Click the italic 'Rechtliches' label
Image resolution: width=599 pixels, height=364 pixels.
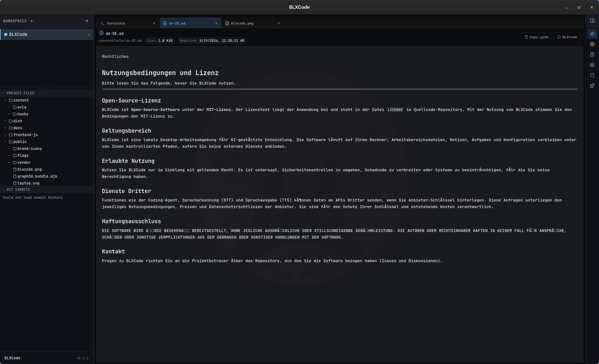115,57
